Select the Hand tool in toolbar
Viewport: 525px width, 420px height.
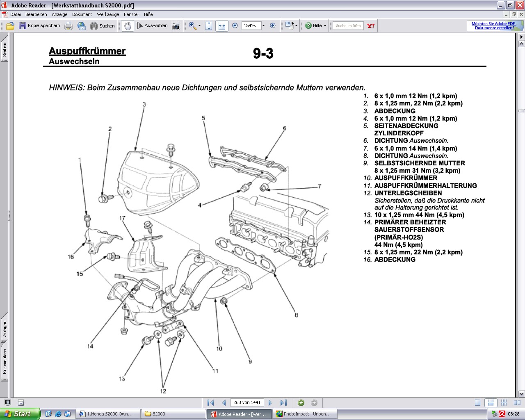tap(128, 25)
